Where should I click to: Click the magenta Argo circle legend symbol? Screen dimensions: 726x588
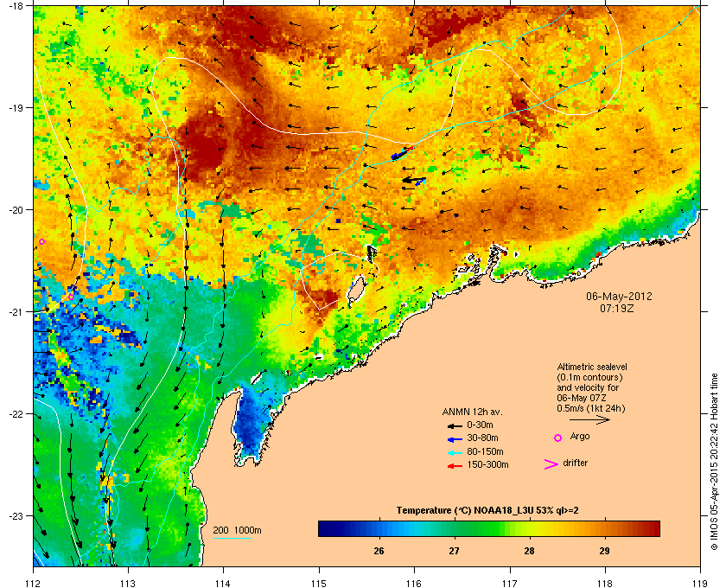(x=558, y=438)
